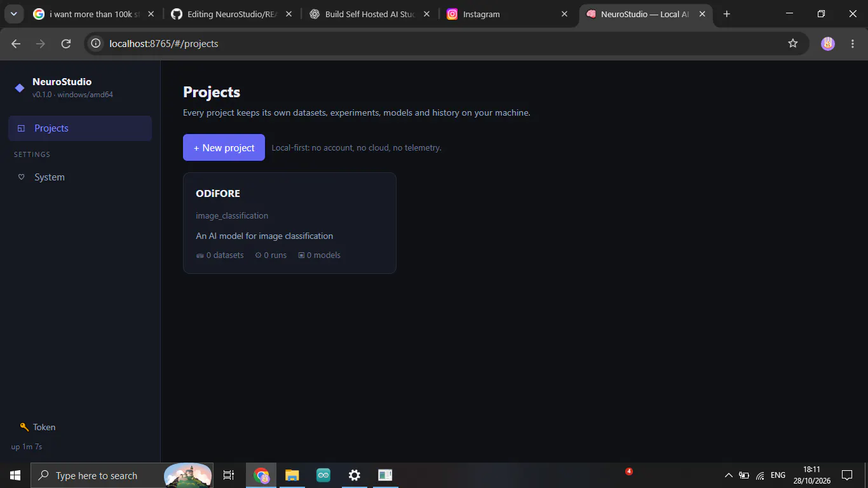Open Task View on the taskbar
Image resolution: width=868 pixels, height=488 pixels.
(229, 475)
